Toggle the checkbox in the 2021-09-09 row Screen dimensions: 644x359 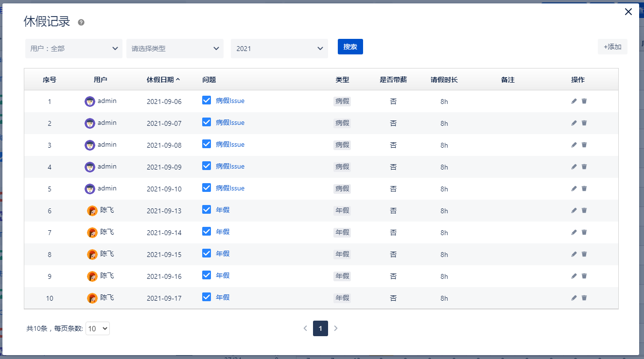207,166
